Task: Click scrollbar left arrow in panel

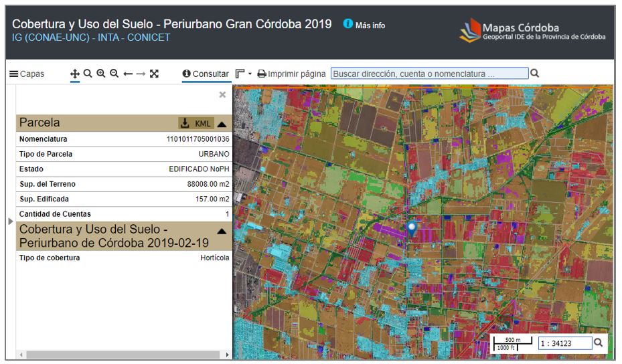Action: 21,355
